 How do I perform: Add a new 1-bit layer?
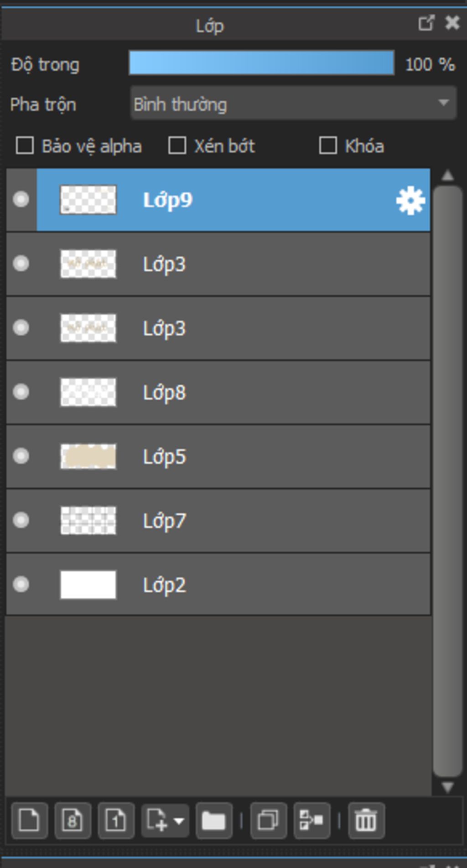116,821
